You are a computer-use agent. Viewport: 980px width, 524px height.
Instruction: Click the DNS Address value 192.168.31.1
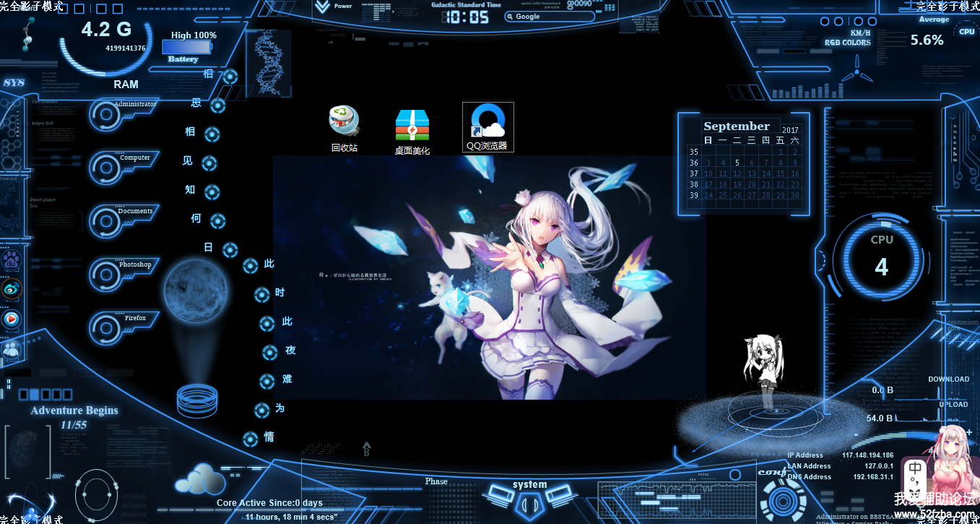[873, 477]
